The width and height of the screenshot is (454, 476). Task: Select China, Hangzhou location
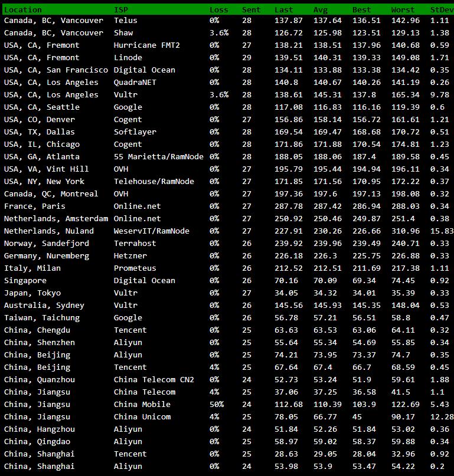39,429
